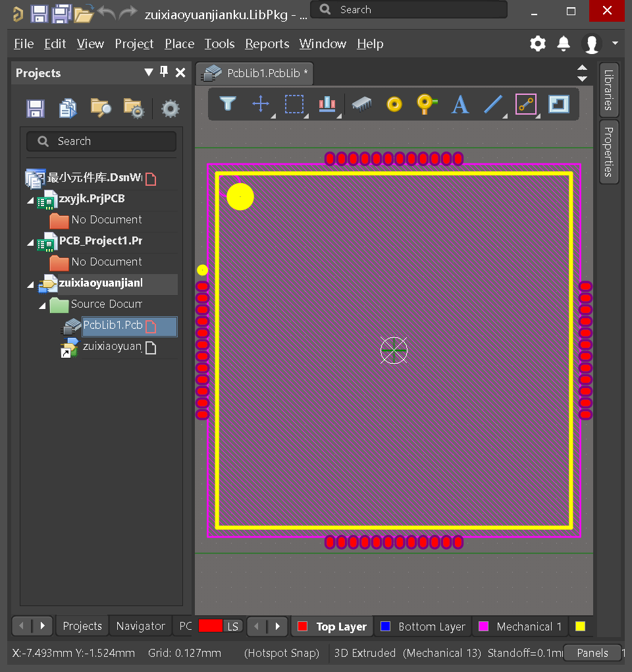Click the Projects panel search field
Image resolution: width=632 pixels, height=672 pixels.
tap(101, 142)
